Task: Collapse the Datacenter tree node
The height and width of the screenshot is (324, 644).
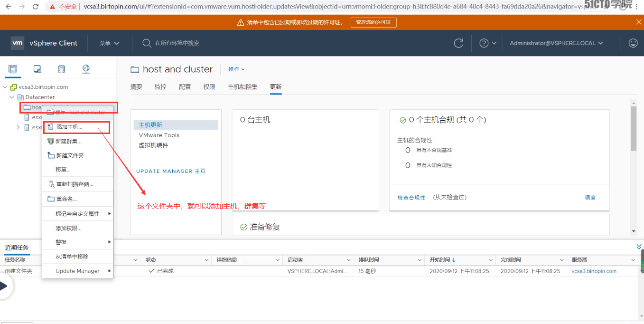Action: pyautogui.click(x=12, y=97)
